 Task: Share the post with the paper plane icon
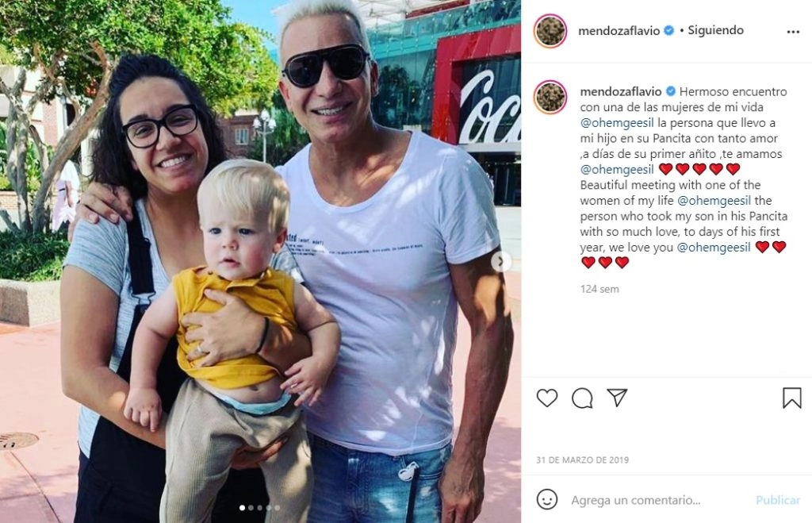[617, 398]
